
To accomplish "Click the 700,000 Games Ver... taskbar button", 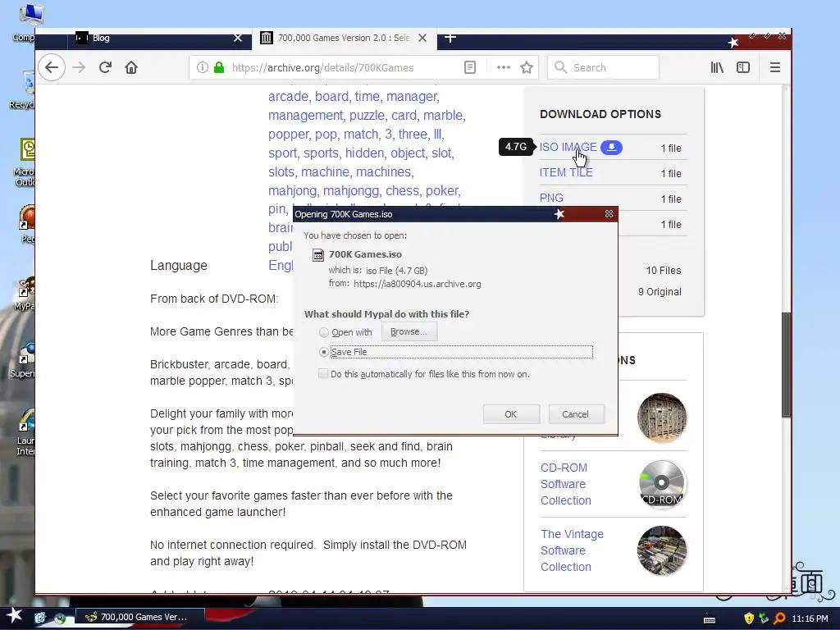I will coord(139,617).
